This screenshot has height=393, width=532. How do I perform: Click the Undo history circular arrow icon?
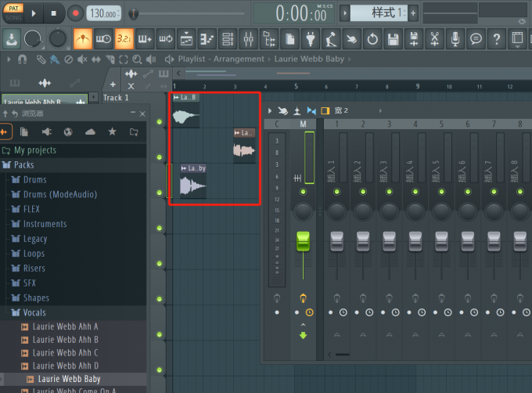tap(372, 39)
